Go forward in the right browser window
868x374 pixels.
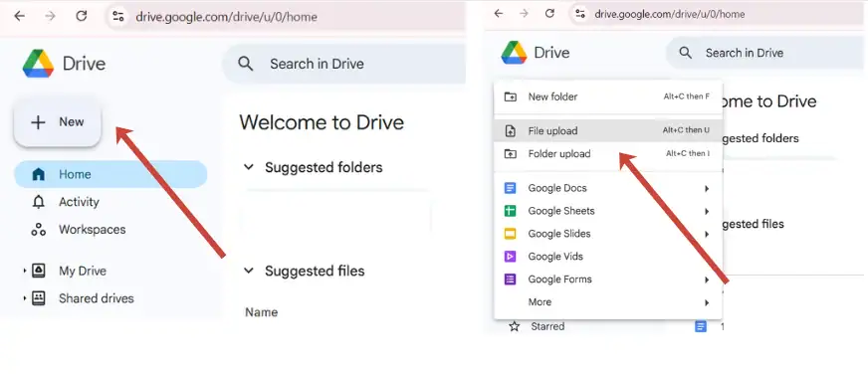tap(525, 14)
